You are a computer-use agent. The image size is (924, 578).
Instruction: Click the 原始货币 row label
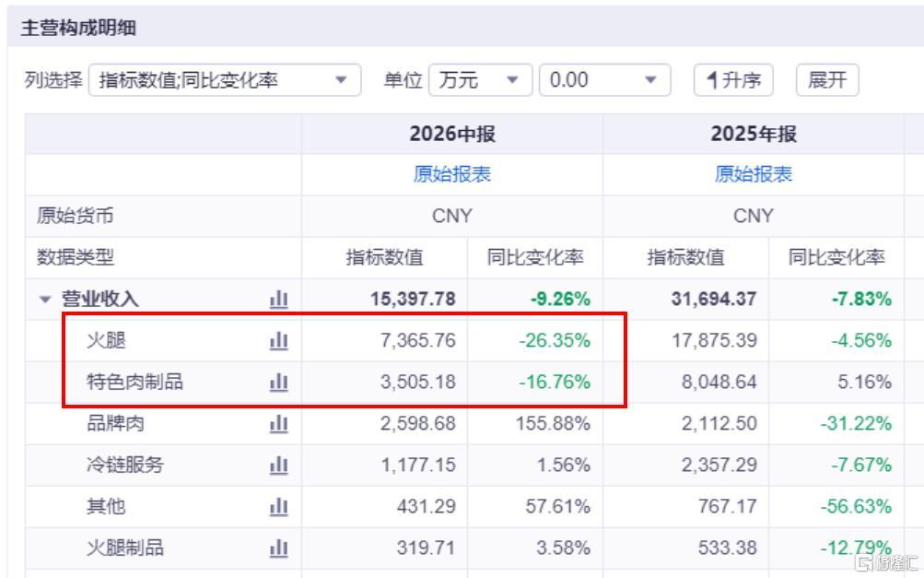click(x=75, y=216)
